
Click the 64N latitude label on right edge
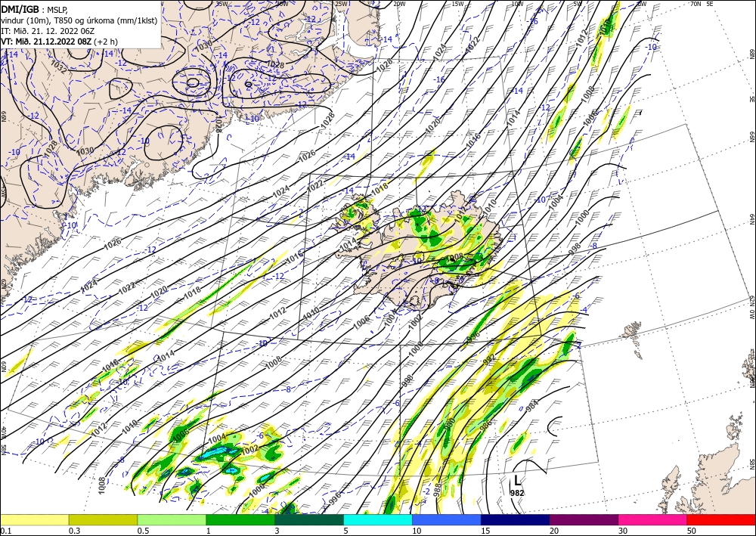[x=751, y=219]
